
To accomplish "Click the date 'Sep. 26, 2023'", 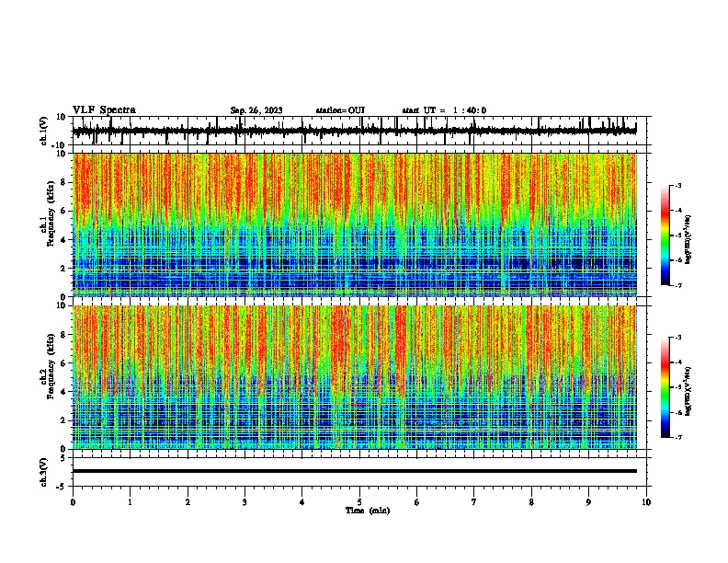I will tap(256, 110).
